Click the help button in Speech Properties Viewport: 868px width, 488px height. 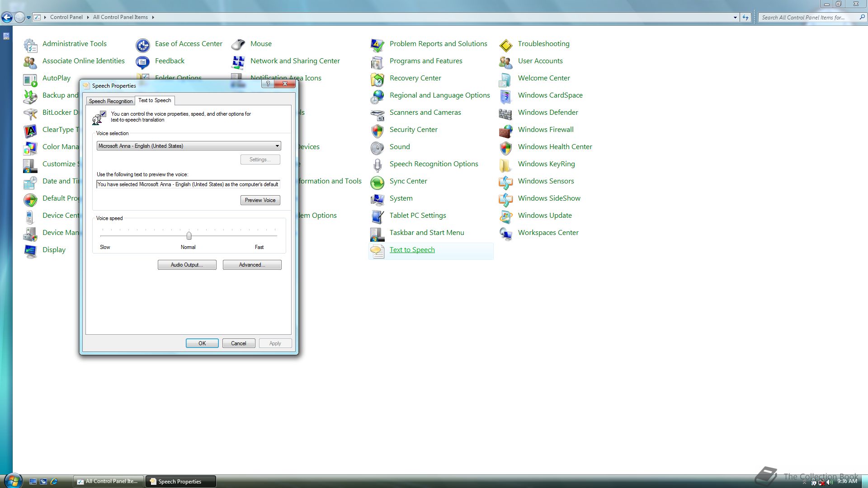pyautogui.click(x=268, y=84)
